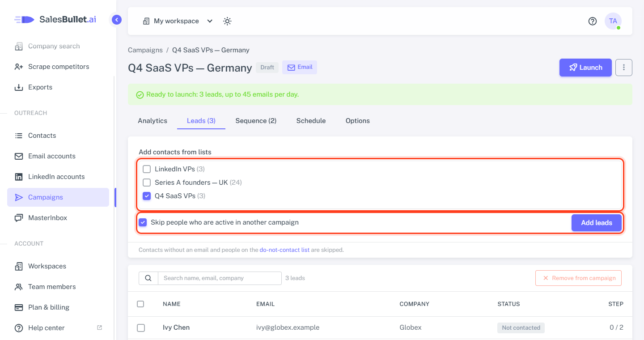The image size is (644, 340).
Task: Open Plan & billing
Action: 58,307
